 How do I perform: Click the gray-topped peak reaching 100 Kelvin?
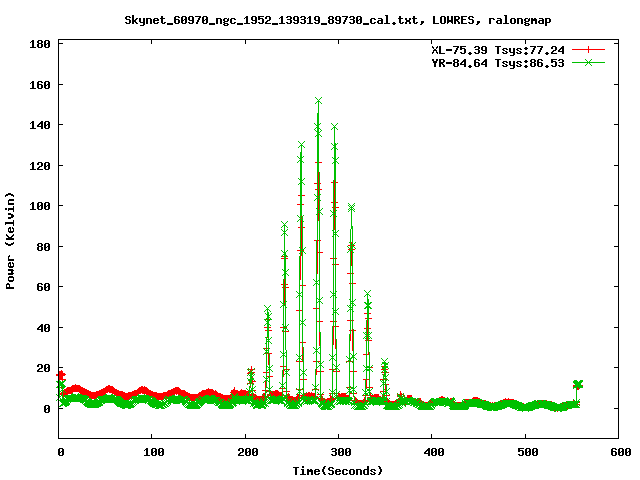[x=351, y=207]
